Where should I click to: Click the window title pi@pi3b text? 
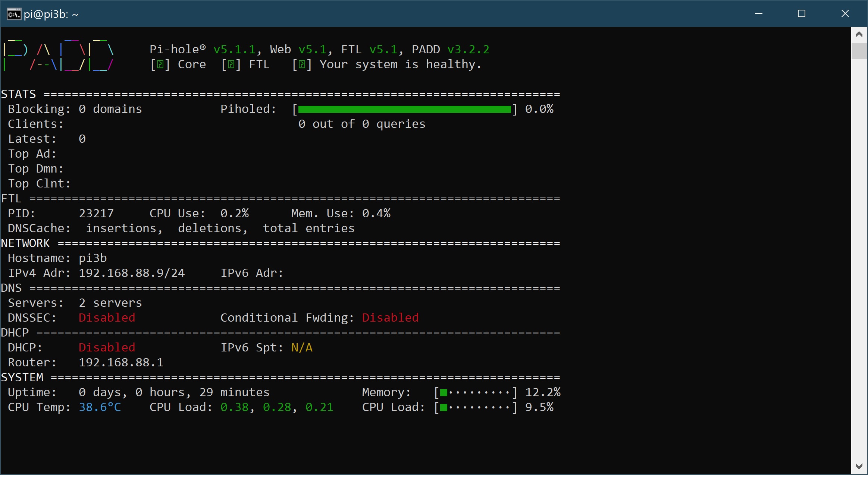[51, 14]
